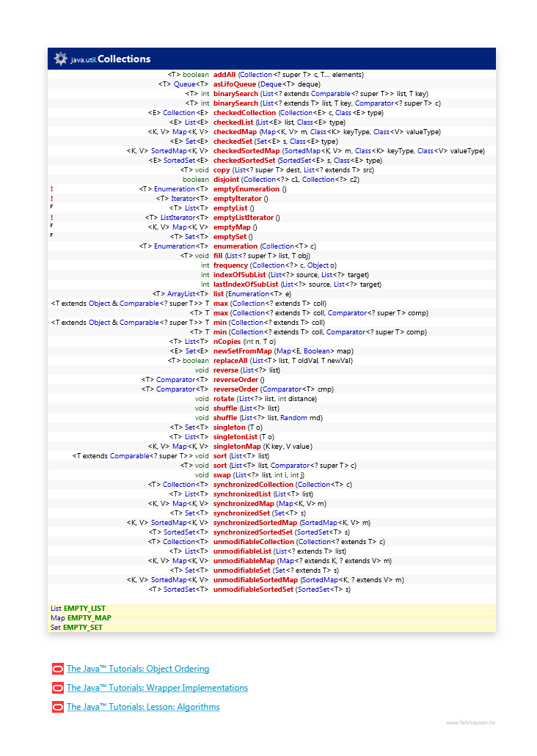Click the red exclamation mark beside emptyIterator

[x=51, y=199]
